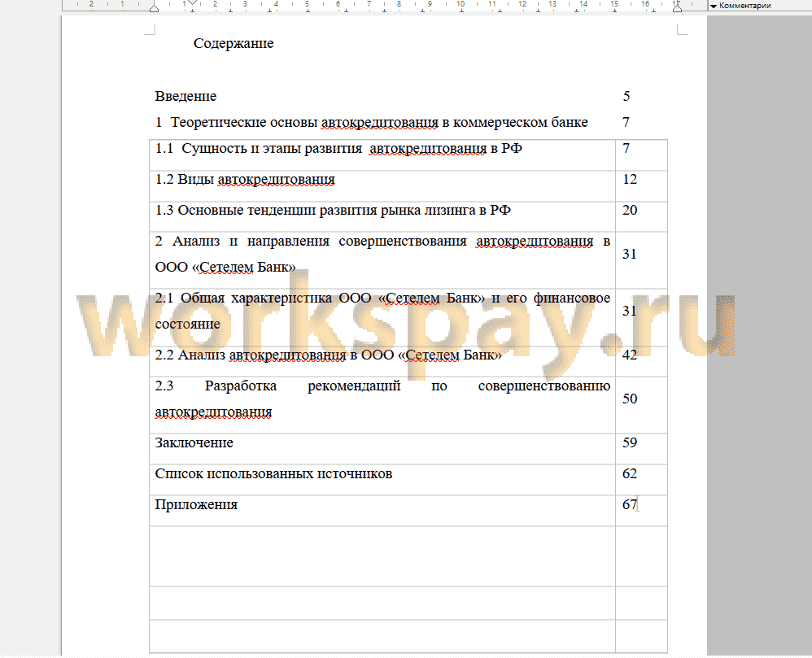Click the underlined word "автокредитования" in row 2.3
Screen dimensions: 812x658
click(213, 412)
